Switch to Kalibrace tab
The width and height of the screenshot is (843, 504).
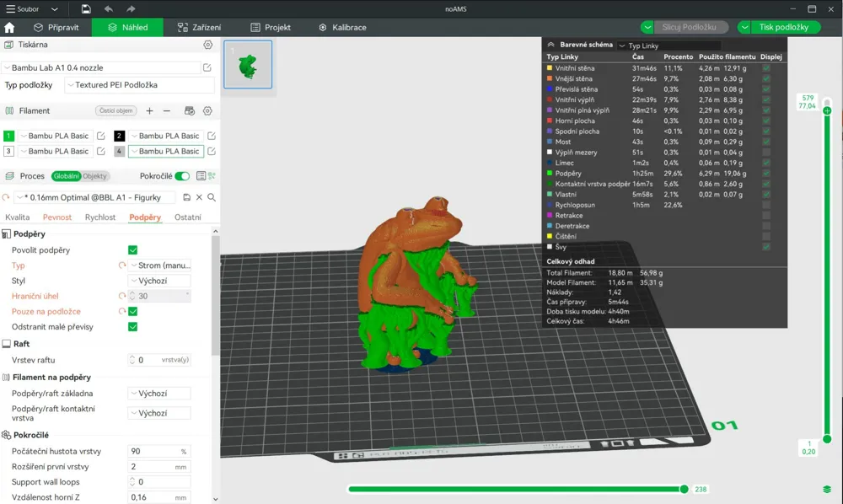(342, 28)
